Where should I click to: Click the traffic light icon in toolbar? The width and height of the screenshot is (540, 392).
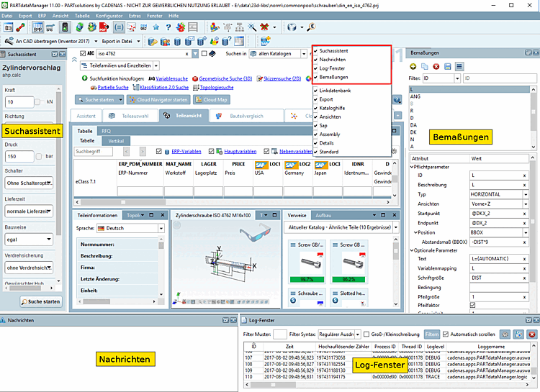pyautogui.click(x=65, y=27)
